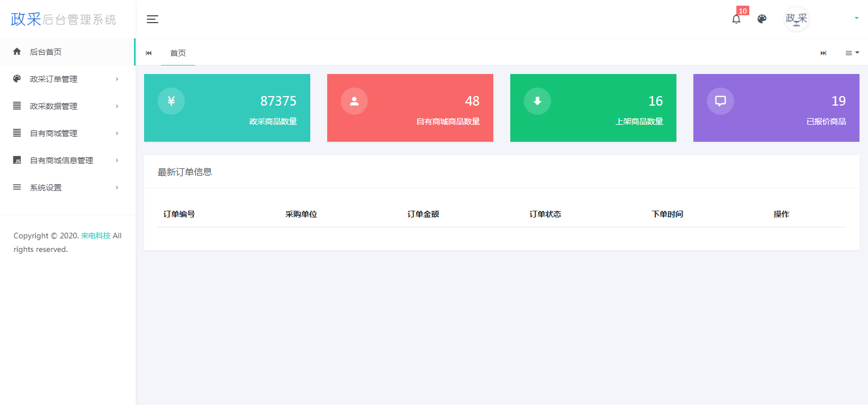Click the 下单时间 column header
Screen dimensions: 868x405
tap(667, 214)
